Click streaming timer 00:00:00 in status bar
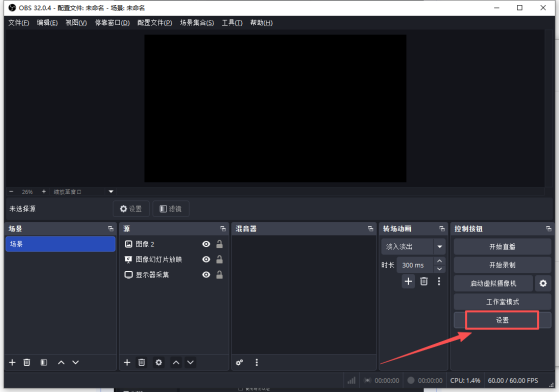This screenshot has width=559, height=392. [x=387, y=381]
